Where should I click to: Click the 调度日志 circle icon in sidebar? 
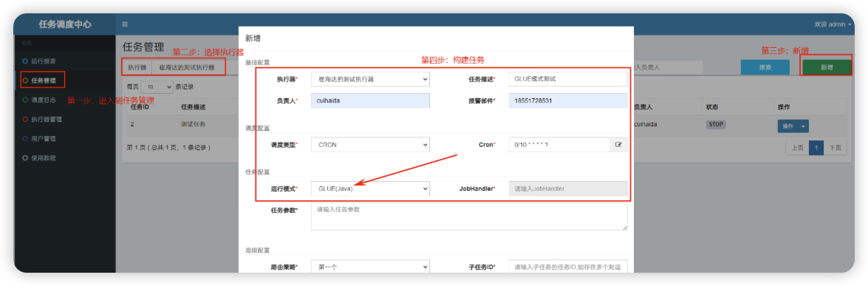click(24, 100)
